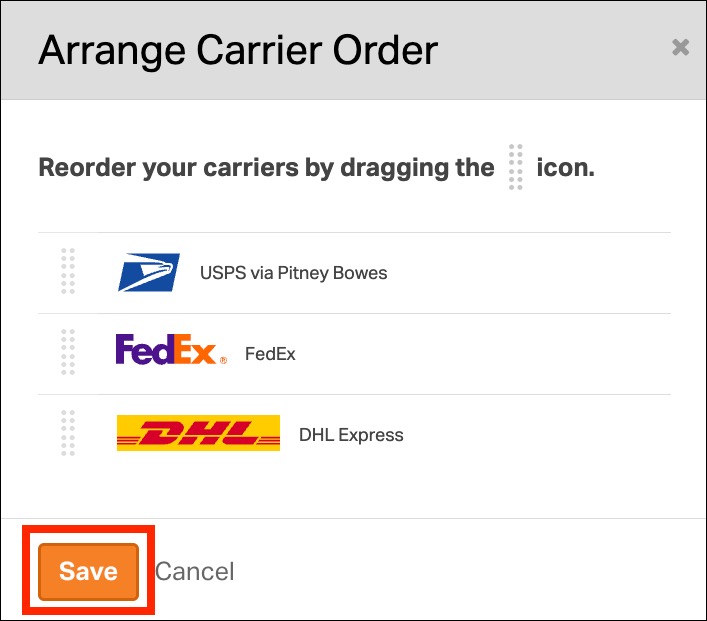
Task: Cancel the carrier reordering
Action: point(195,572)
